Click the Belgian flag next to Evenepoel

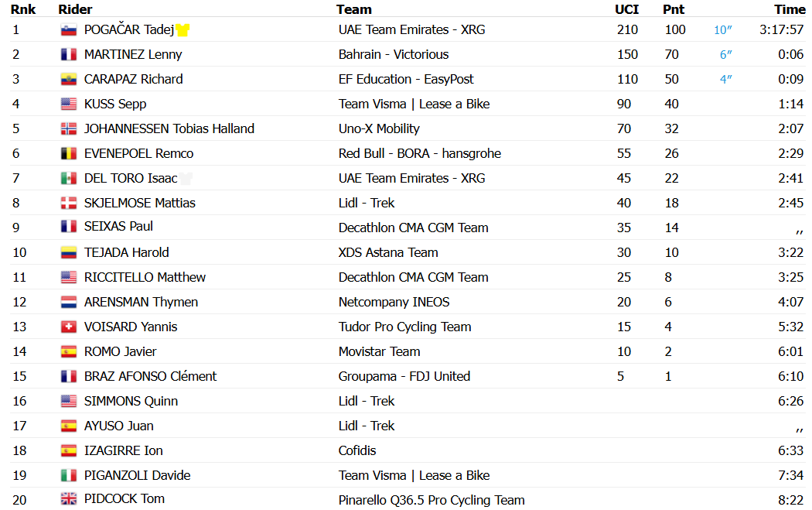point(69,154)
